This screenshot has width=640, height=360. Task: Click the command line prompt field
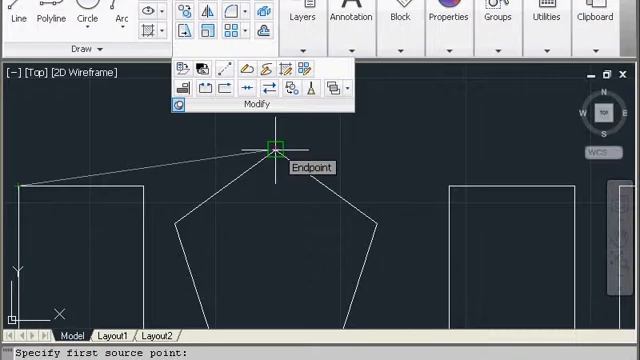326,353
